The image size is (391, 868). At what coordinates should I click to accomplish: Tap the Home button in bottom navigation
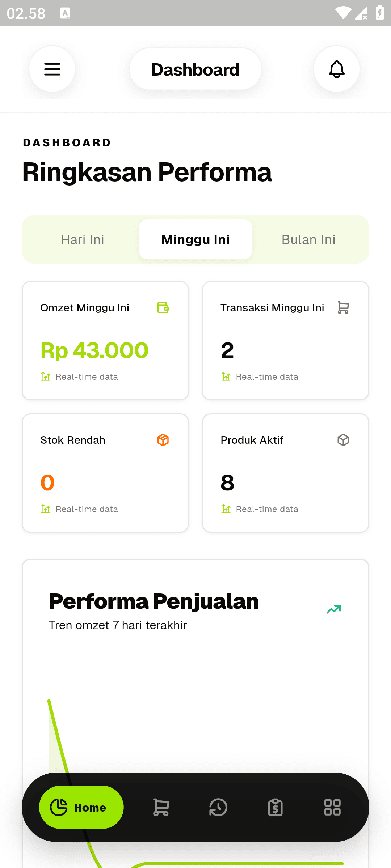point(81,807)
